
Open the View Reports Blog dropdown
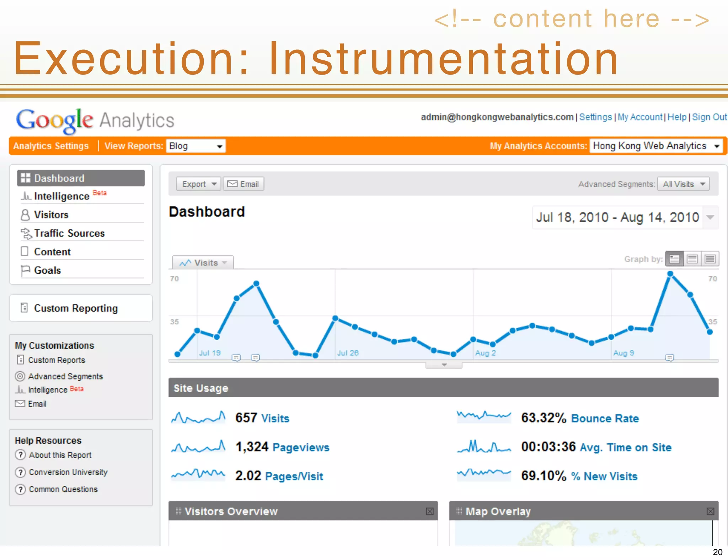[196, 146]
